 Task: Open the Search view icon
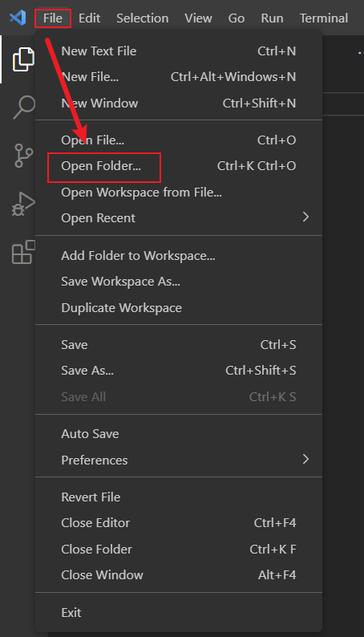[x=23, y=108]
